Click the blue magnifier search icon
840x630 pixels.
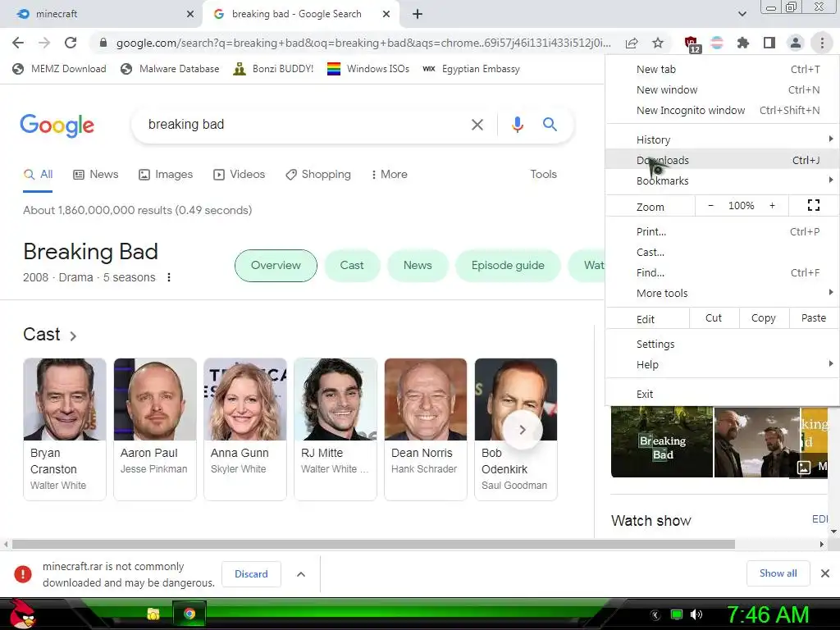550,125
